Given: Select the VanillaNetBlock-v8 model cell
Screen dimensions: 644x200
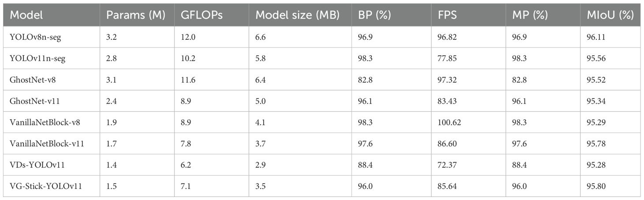Looking at the screenshot, I should click(x=45, y=123).
